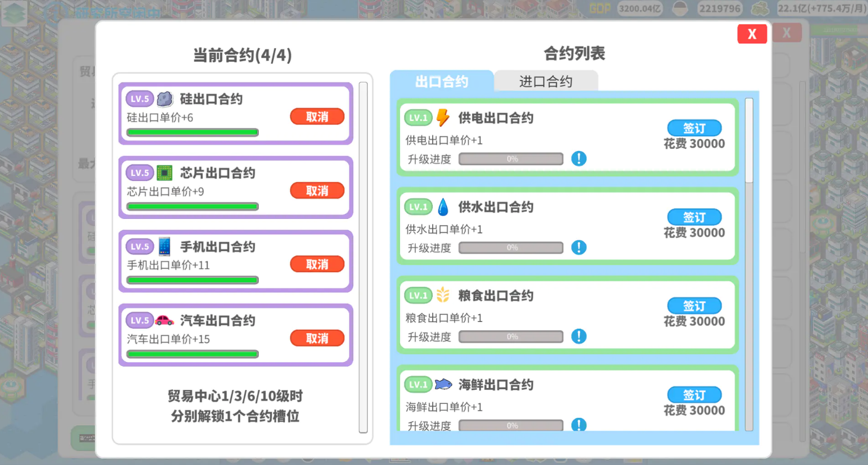The height and width of the screenshot is (465, 868).
Task: Click the fish icon on 海鲜出口合约
Action: coord(442,384)
